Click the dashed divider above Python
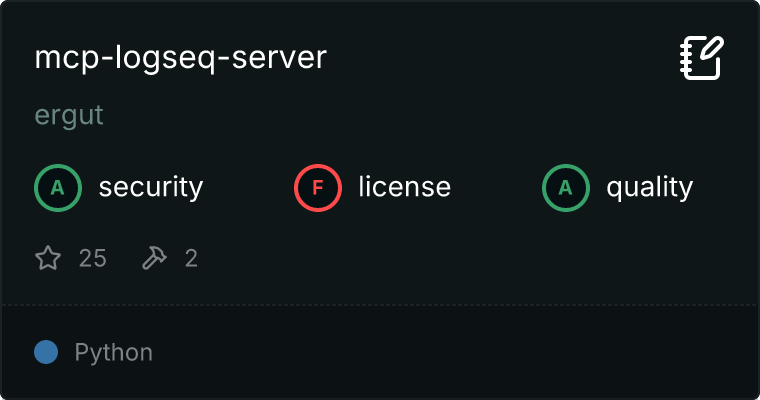The width and height of the screenshot is (760, 400). click(380, 304)
